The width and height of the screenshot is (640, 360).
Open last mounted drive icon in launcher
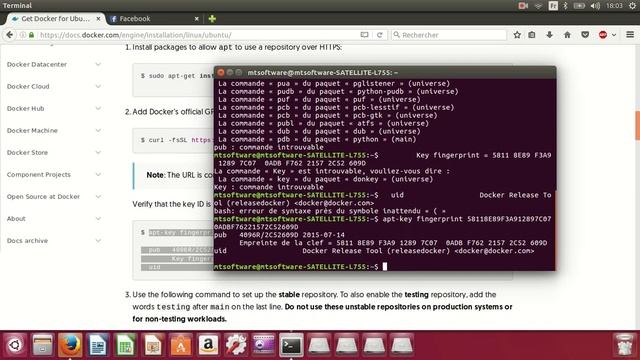coord(402,345)
